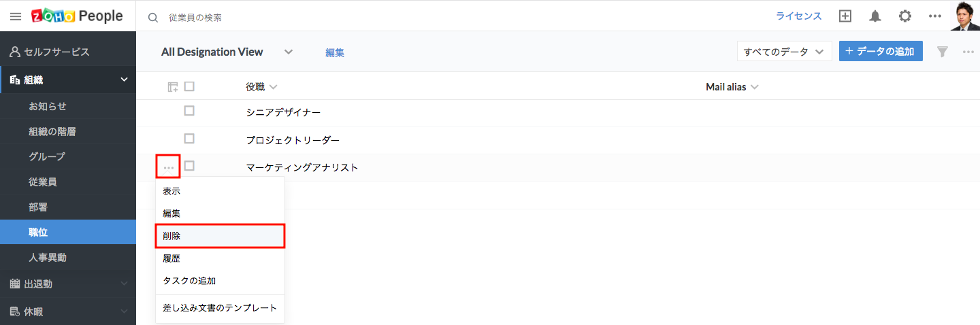This screenshot has height=325, width=980.
Task: Open the user profile avatar
Action: (965, 16)
